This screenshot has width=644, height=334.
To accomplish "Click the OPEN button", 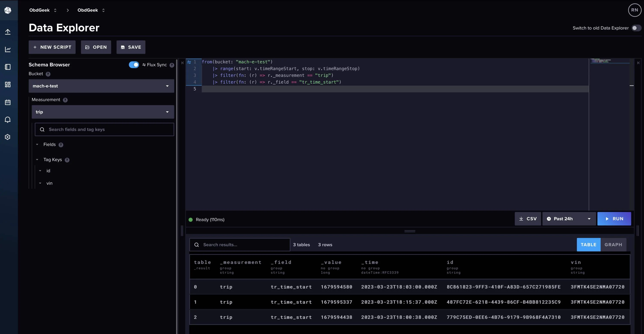I will [96, 47].
